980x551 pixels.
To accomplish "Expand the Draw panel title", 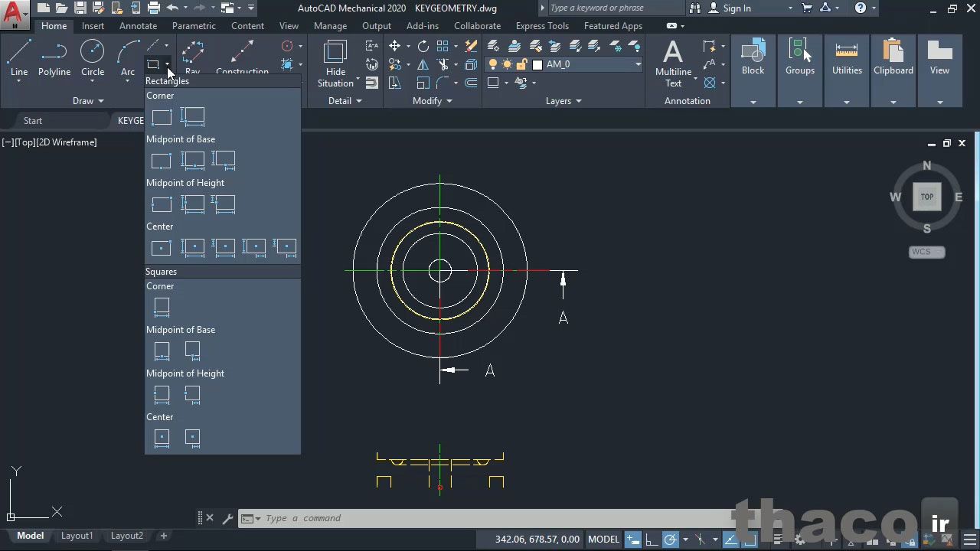I will tap(88, 101).
